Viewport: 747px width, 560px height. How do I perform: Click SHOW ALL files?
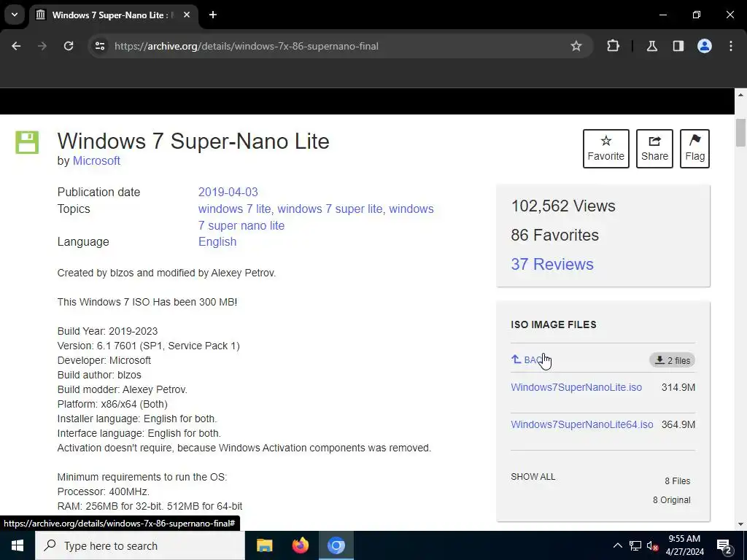click(533, 477)
